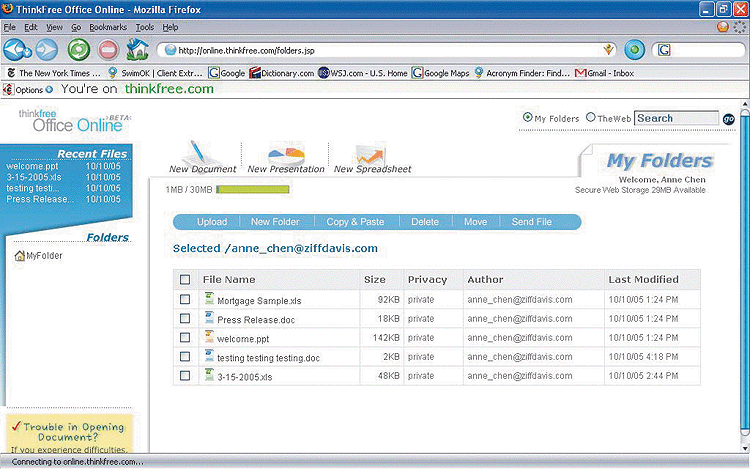Check the box for Mortgage Sample.xls
750x469 pixels.
pos(185,299)
